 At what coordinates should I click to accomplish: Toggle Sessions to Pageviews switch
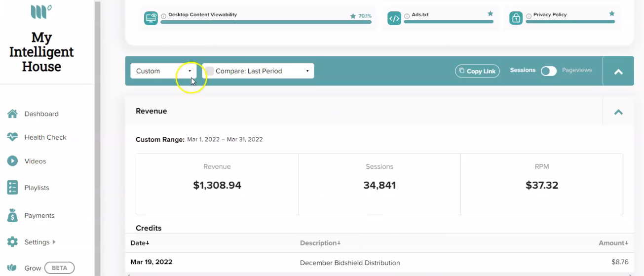click(549, 71)
